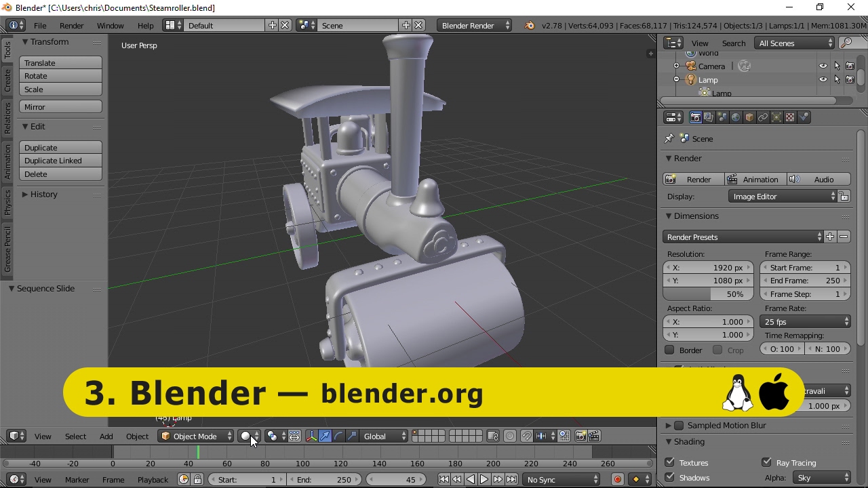Switch to the Create tool shelf tab
Viewport: 868px width, 488px height.
click(x=7, y=81)
